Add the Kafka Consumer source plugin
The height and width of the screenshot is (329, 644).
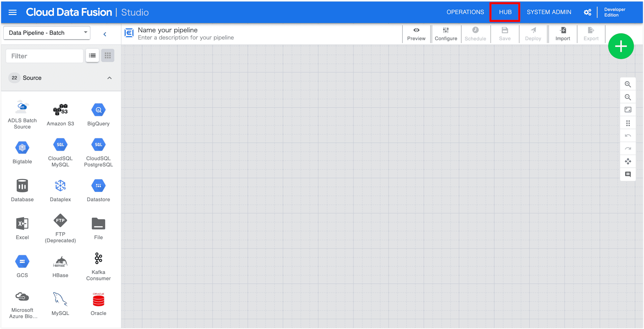(99, 266)
